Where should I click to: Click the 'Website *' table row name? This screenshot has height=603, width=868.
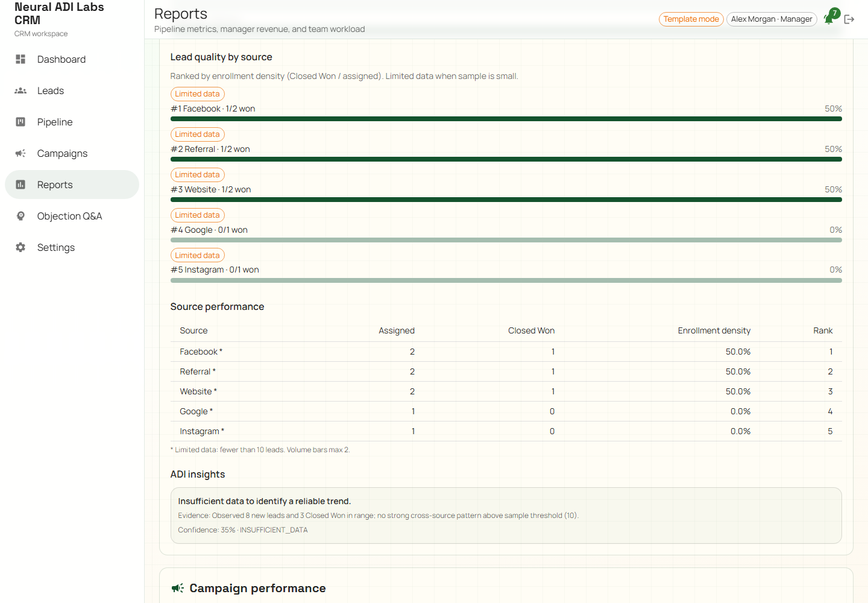[x=198, y=391]
